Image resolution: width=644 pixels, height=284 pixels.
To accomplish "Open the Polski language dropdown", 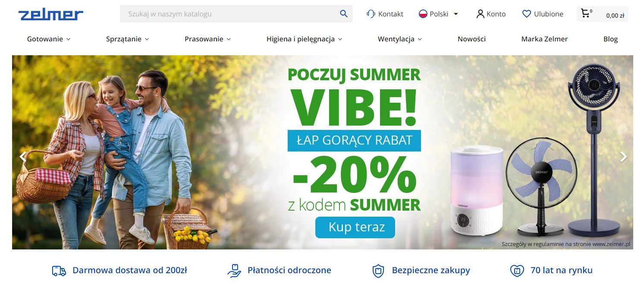I will (438, 14).
